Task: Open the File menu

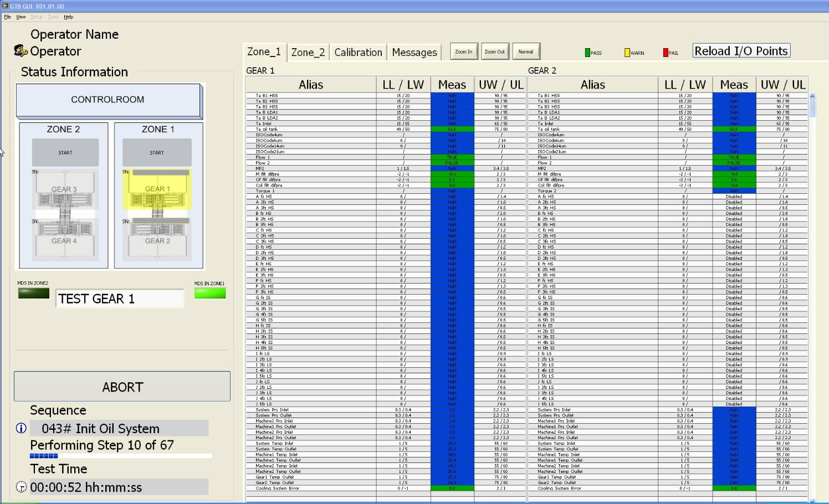Action: coord(8,17)
